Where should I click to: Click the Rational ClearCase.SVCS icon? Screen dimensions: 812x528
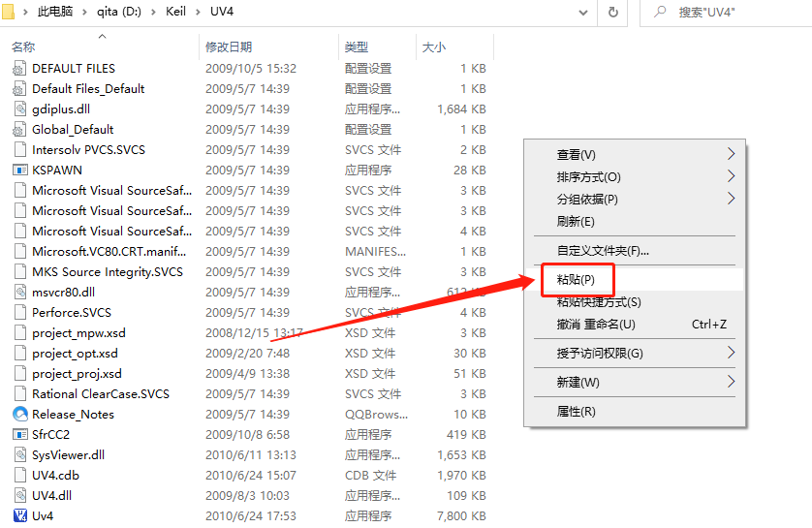click(x=19, y=394)
